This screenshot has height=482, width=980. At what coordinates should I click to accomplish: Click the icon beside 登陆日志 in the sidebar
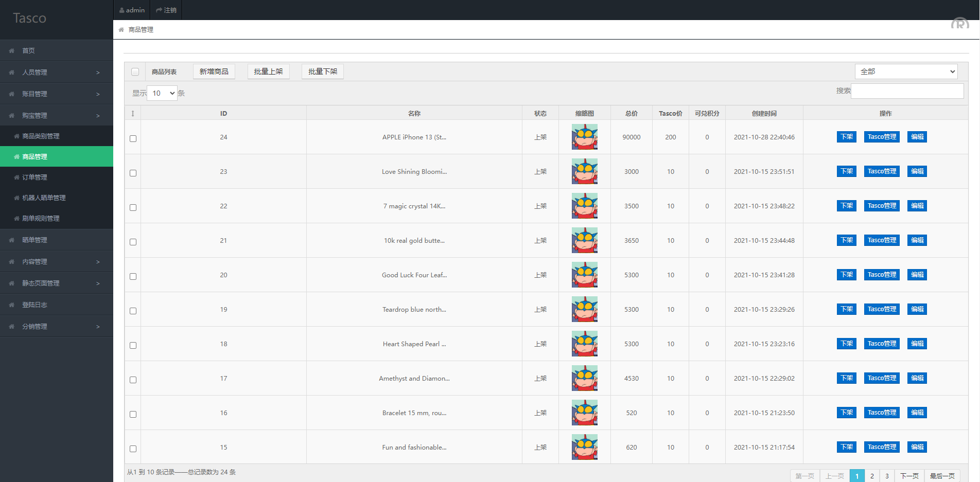click(x=12, y=305)
